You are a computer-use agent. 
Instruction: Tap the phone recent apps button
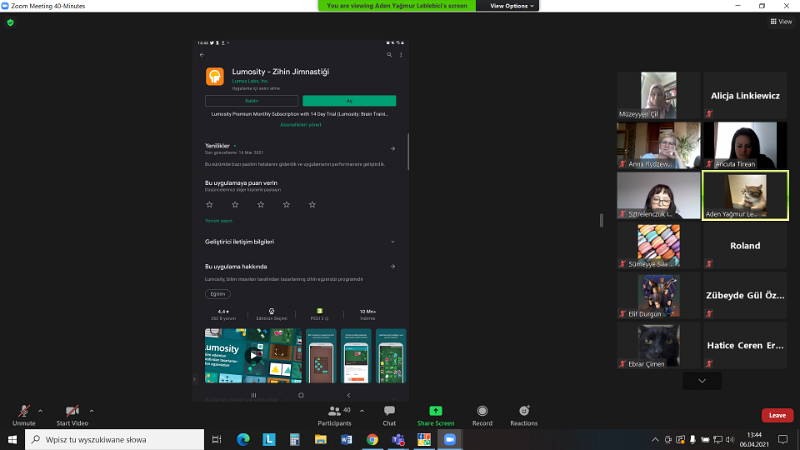pos(254,395)
